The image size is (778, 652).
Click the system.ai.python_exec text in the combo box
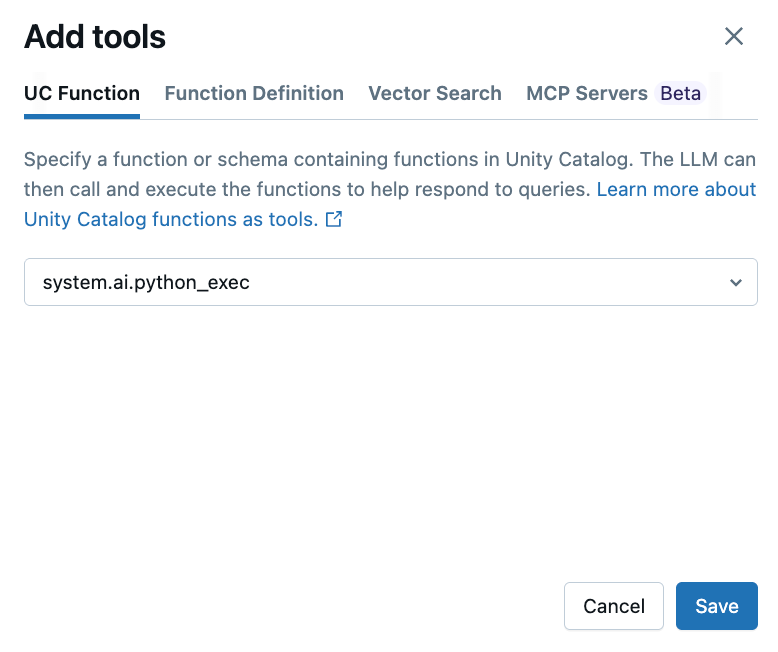[x=146, y=283]
